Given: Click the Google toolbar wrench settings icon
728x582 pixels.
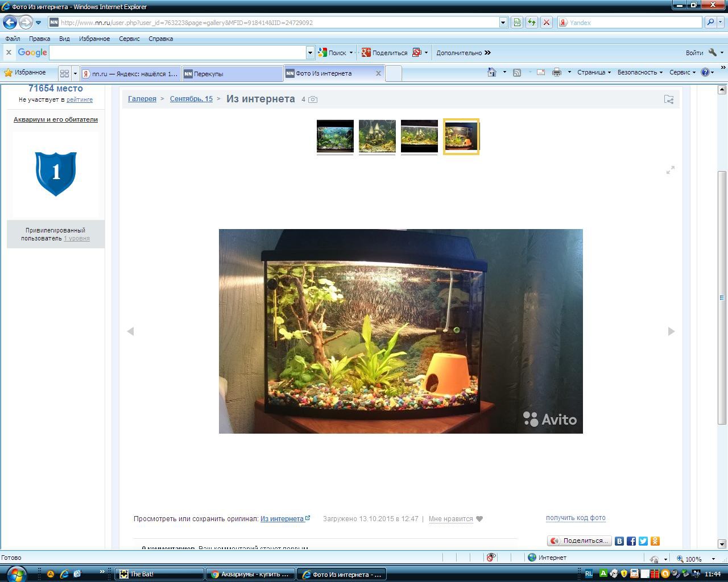Looking at the screenshot, I should tap(713, 52).
